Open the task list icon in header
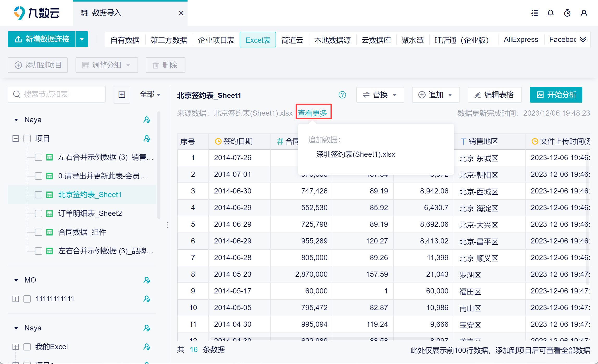The height and width of the screenshot is (364, 598). click(x=534, y=13)
